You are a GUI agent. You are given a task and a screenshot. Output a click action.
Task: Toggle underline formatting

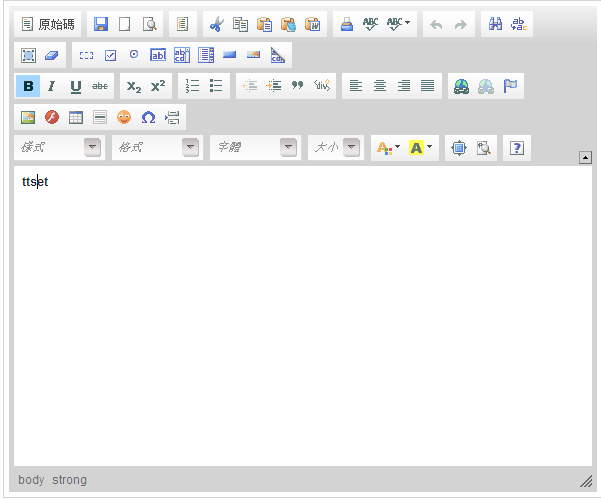pos(76,86)
